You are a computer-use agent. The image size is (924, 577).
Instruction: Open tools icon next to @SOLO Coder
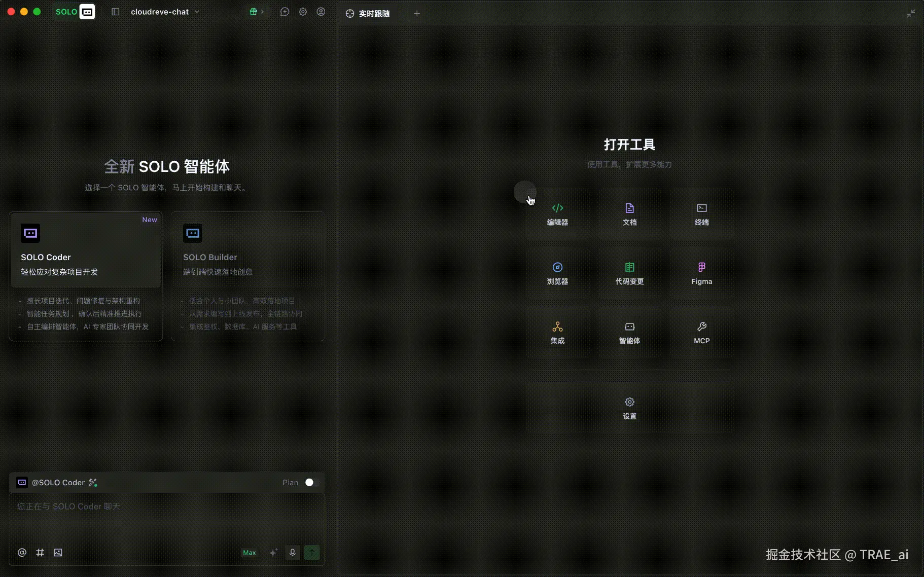(x=93, y=483)
